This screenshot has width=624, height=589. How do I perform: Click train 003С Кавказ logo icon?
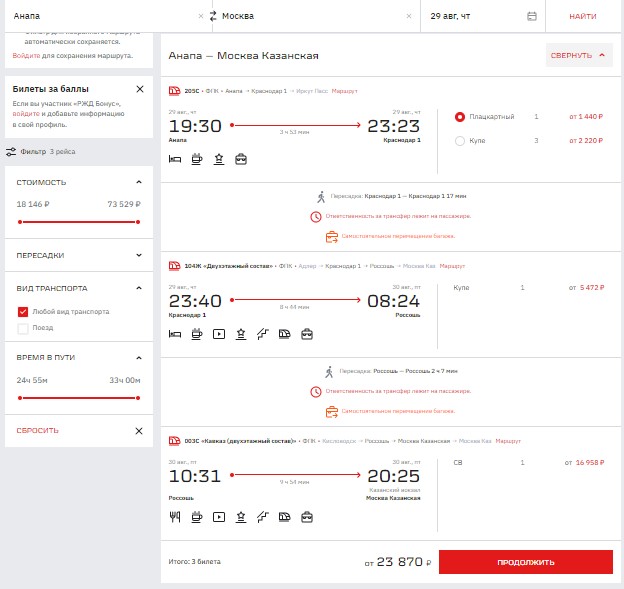(174, 441)
